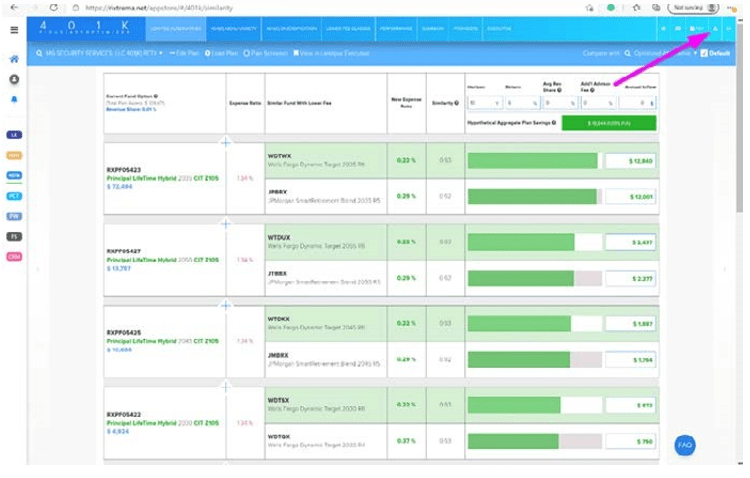Open the Compare with dropdown

664,53
